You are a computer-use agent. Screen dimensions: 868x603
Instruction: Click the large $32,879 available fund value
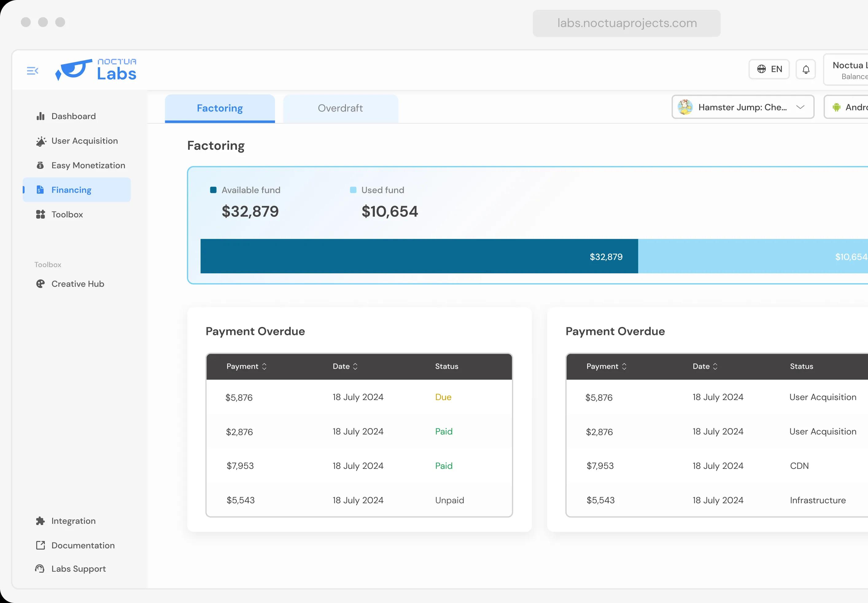click(x=250, y=211)
